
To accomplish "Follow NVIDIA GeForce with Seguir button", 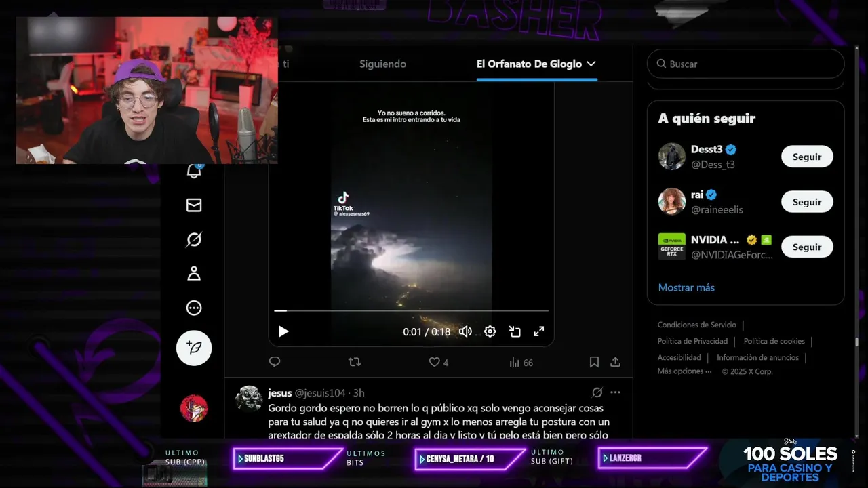I will tap(807, 247).
